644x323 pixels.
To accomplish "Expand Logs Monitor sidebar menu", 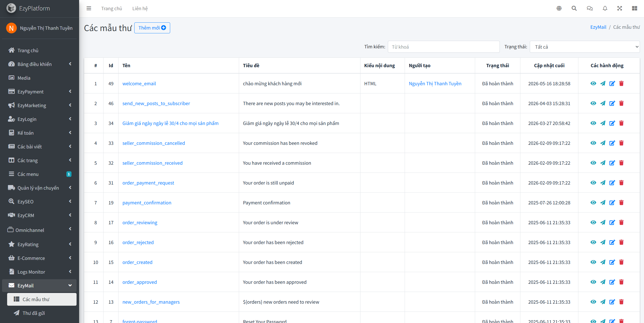I will point(39,272).
